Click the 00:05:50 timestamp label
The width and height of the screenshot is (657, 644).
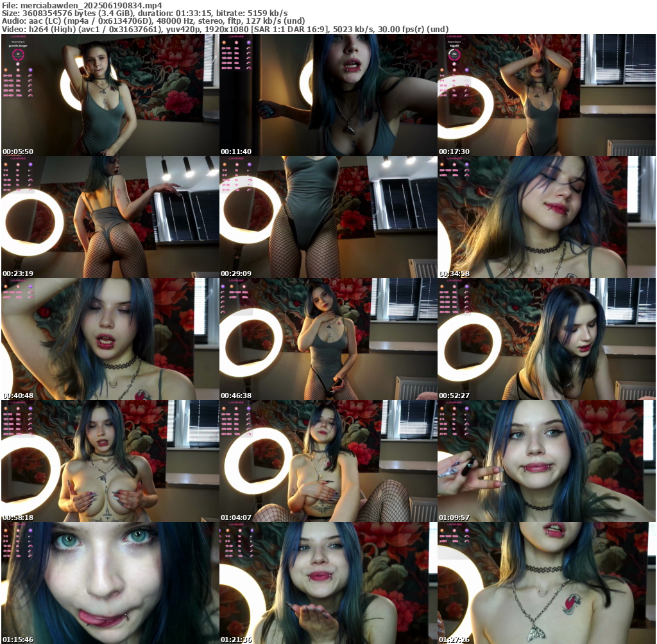pos(18,151)
